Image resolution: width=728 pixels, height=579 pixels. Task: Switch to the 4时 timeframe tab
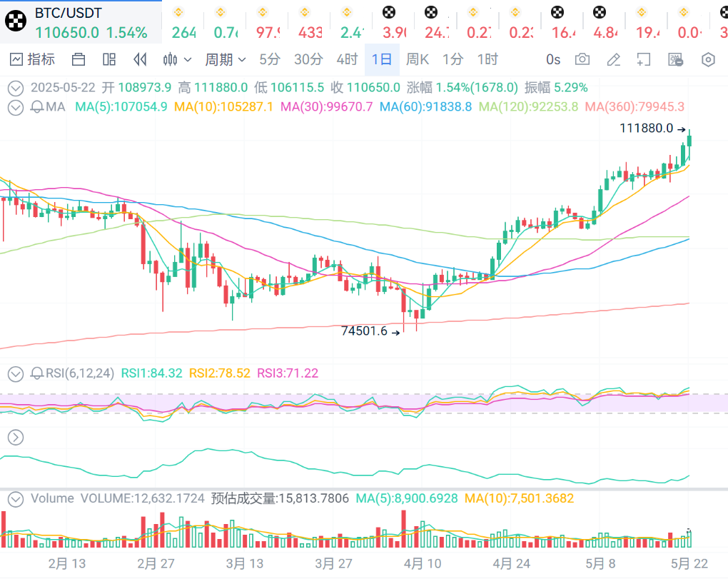point(348,59)
